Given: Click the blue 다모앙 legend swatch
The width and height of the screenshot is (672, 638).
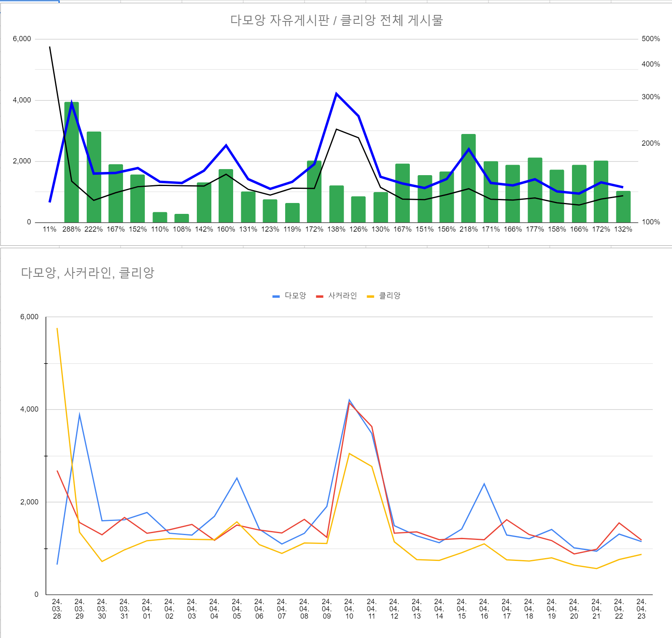Looking at the screenshot, I should pos(276,296).
